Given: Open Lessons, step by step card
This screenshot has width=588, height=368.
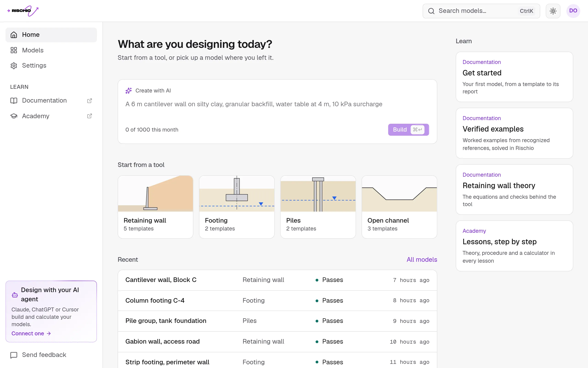Looking at the screenshot, I should click(x=514, y=246).
